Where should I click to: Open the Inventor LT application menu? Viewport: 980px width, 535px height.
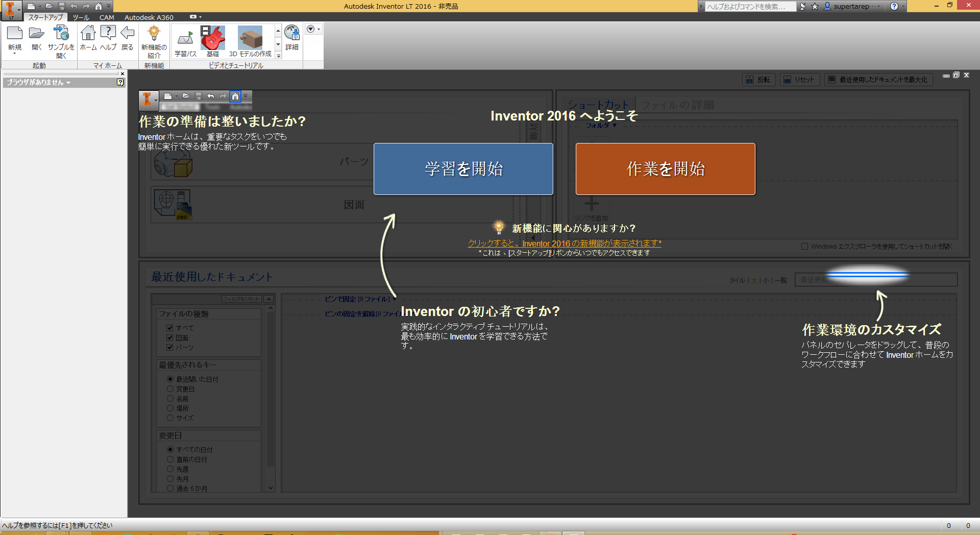pyautogui.click(x=11, y=10)
